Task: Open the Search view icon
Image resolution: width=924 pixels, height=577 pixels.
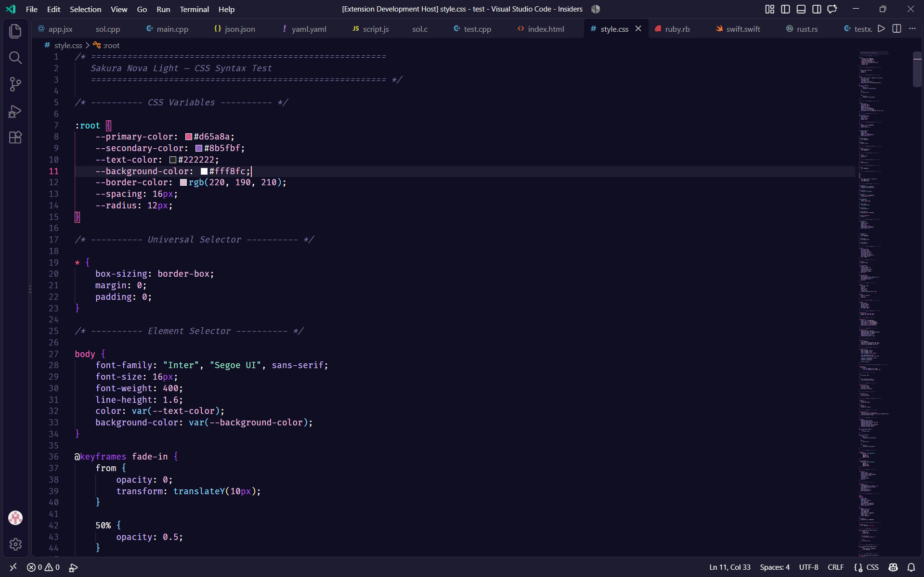Action: [15, 58]
